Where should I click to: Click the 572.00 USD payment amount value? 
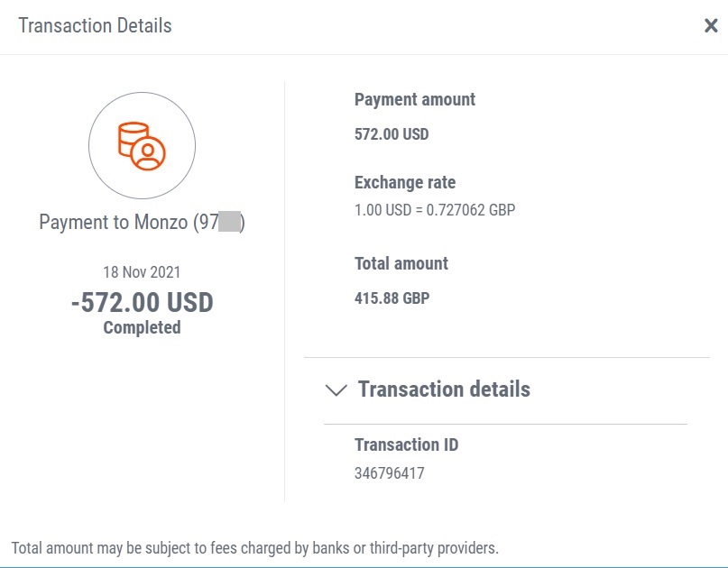tap(392, 134)
